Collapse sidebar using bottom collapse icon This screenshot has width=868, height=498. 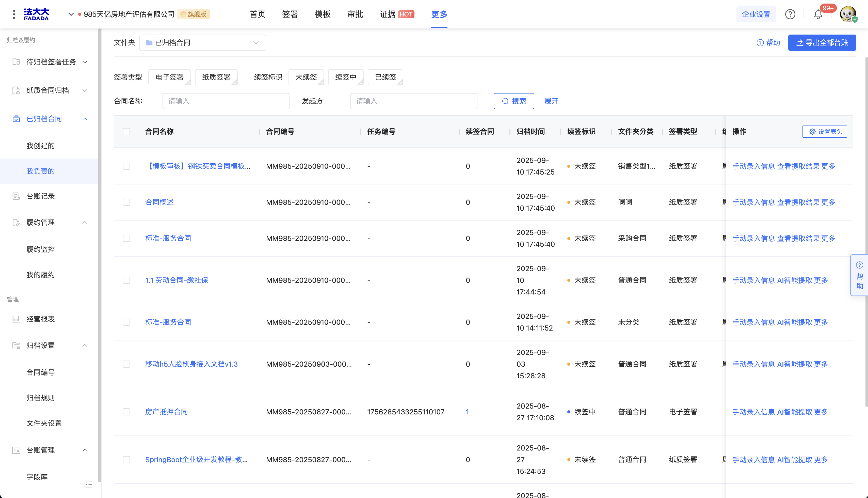click(x=89, y=484)
